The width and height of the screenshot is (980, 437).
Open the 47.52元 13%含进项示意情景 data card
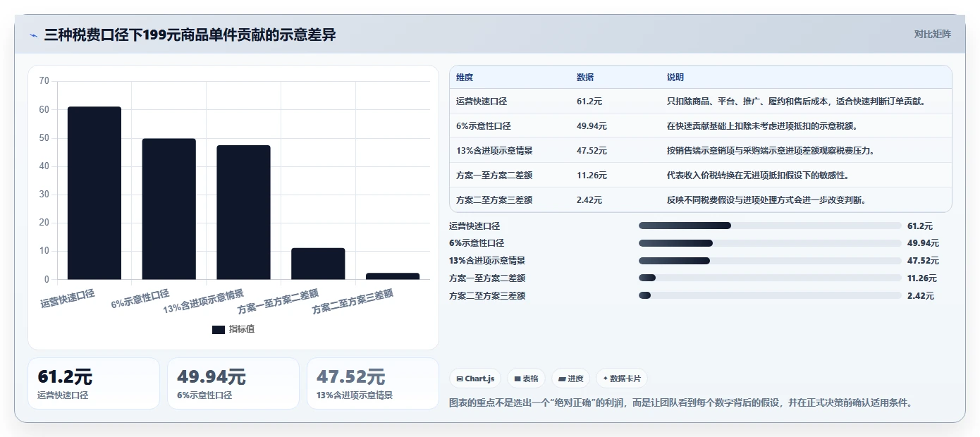point(373,383)
